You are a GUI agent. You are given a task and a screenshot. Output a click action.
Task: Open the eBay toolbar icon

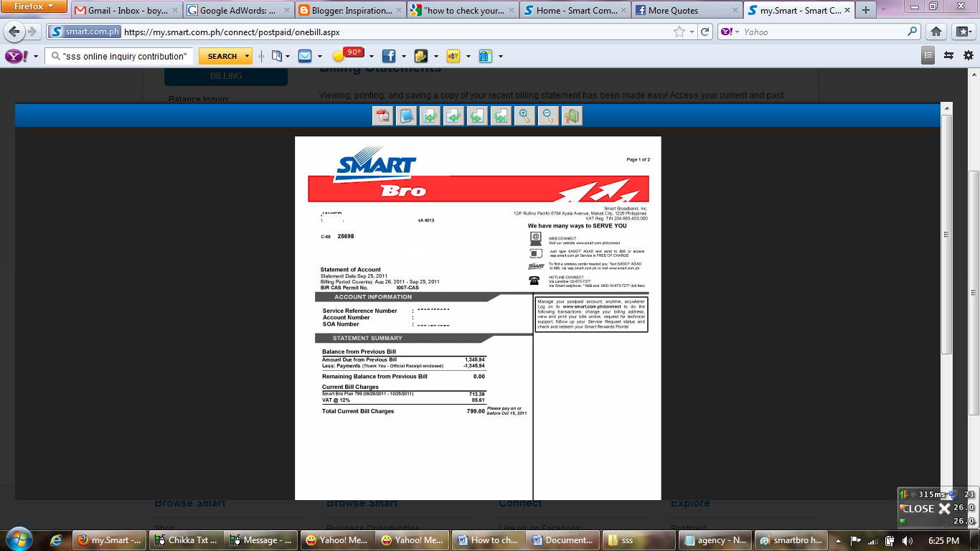coord(453,56)
